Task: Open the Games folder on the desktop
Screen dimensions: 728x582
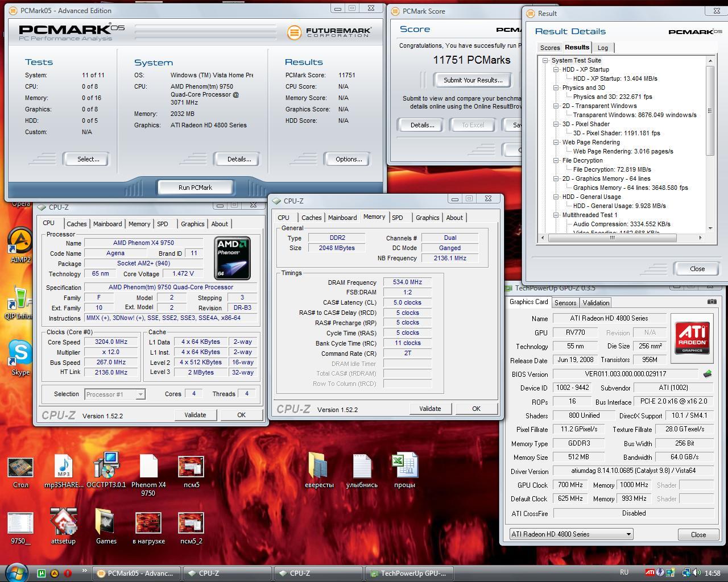Action: point(106,527)
